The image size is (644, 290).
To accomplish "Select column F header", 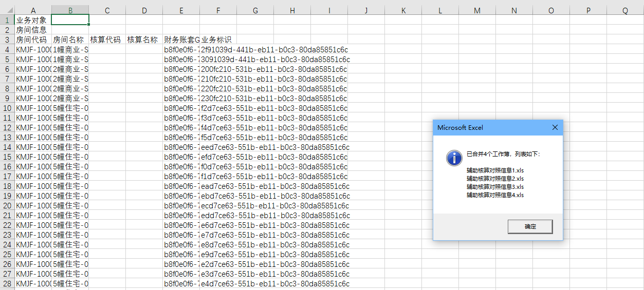I will [218, 10].
